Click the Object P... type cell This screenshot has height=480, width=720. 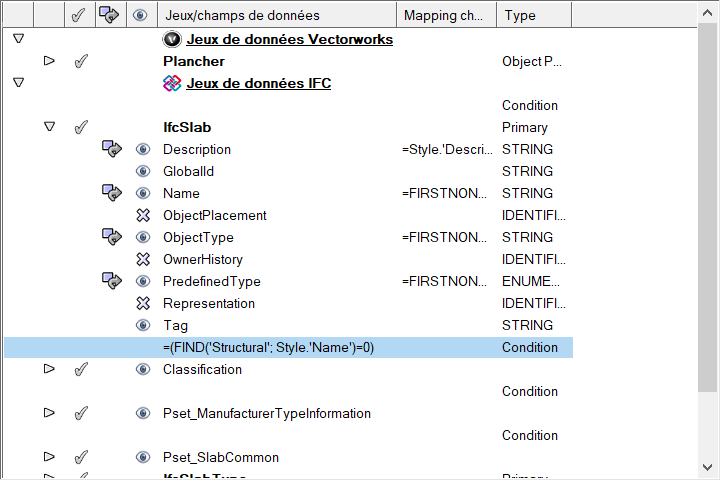[x=532, y=61]
